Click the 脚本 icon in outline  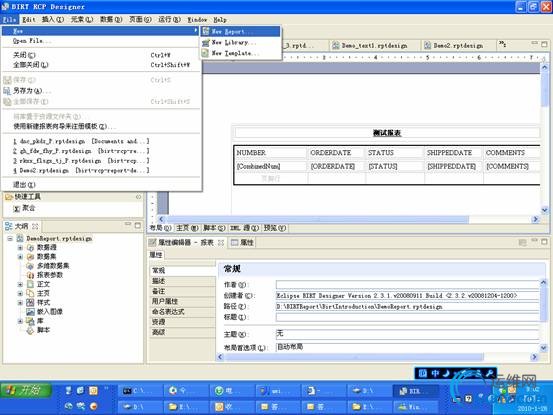[x=31, y=330]
